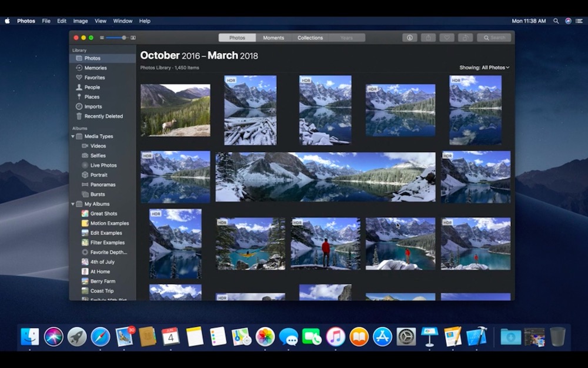
Task: Select the bighorn sheep photo thumbnail
Action: (175, 110)
